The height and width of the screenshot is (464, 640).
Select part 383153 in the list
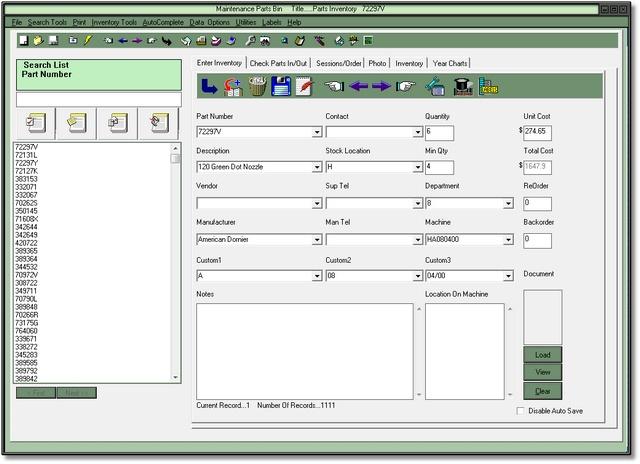pos(26,179)
